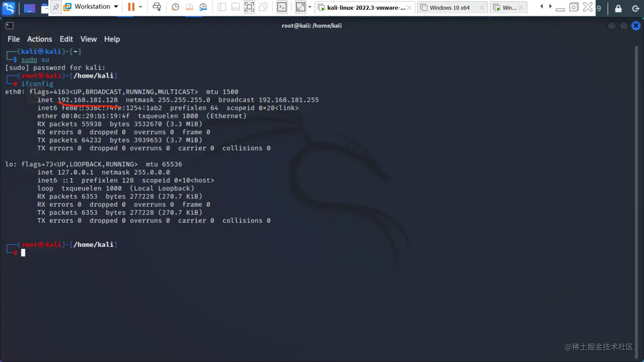Close the Windows 10 x64 tab

click(x=482, y=8)
